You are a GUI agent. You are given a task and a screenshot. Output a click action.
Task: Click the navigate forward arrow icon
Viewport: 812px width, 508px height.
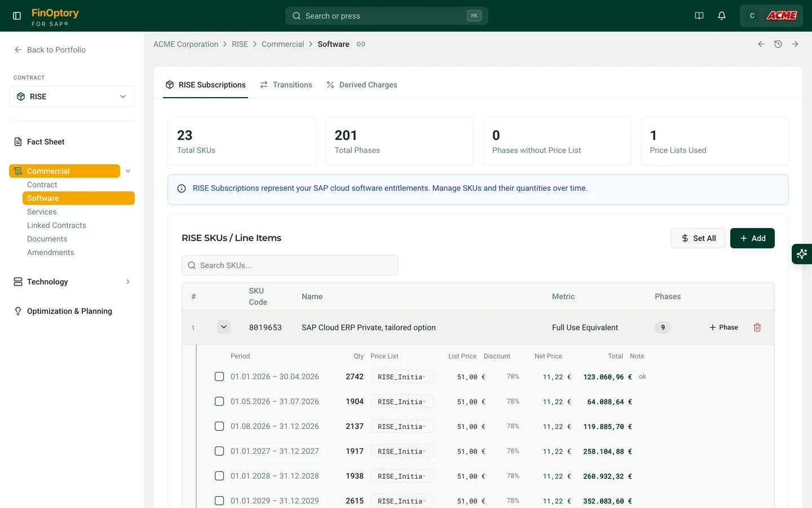pos(795,44)
